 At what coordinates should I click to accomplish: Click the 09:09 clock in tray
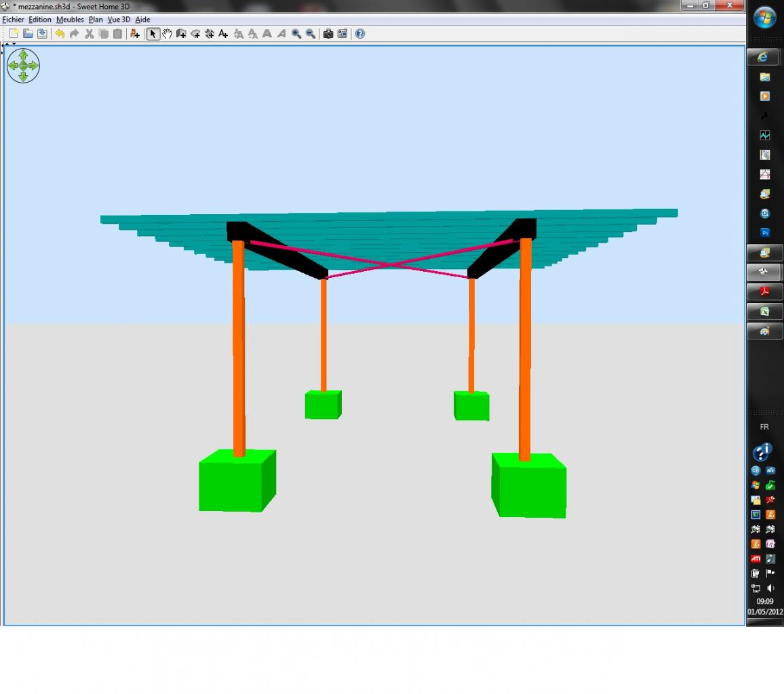(764, 602)
